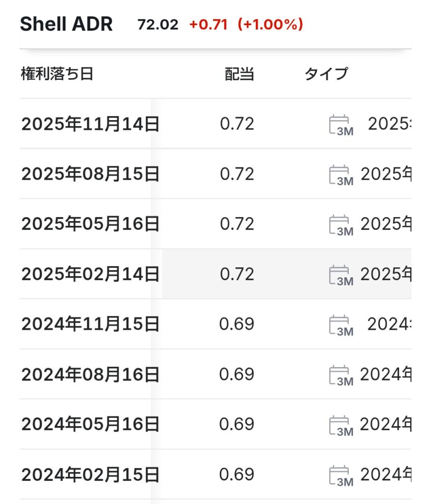
Task: Click 3M calendar icon in 2025年08月15日 row
Action: pos(340,175)
